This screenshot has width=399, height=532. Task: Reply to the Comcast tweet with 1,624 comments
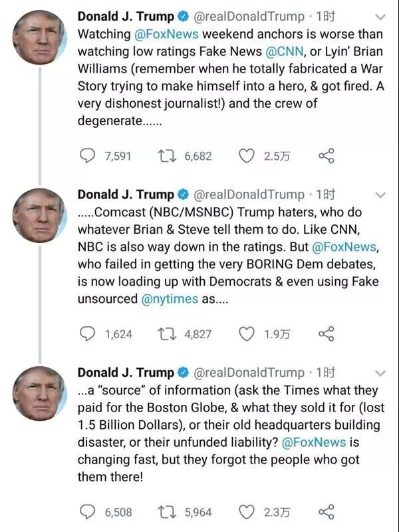(87, 334)
